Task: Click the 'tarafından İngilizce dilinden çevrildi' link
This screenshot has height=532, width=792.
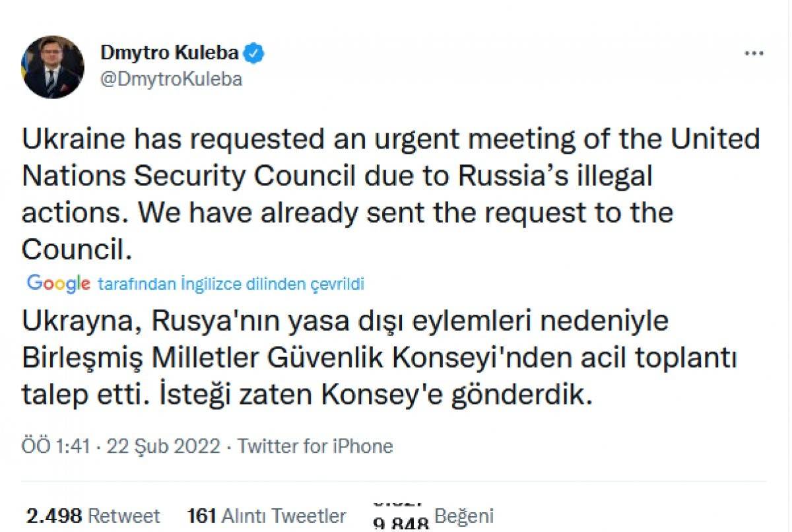Action: [231, 284]
